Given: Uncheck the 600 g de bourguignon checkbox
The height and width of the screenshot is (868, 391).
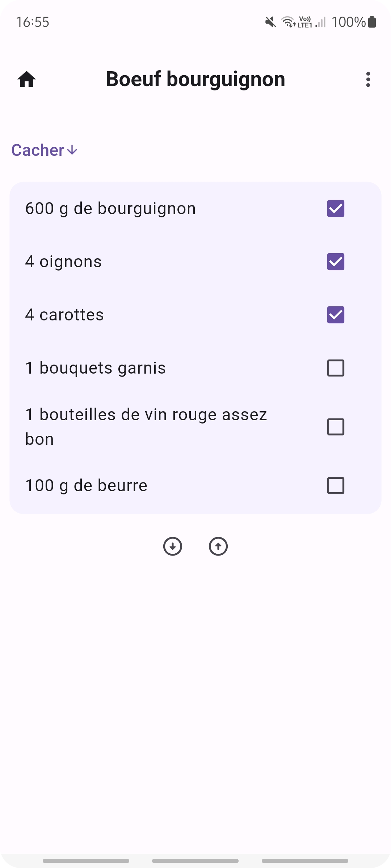Looking at the screenshot, I should (x=336, y=209).
